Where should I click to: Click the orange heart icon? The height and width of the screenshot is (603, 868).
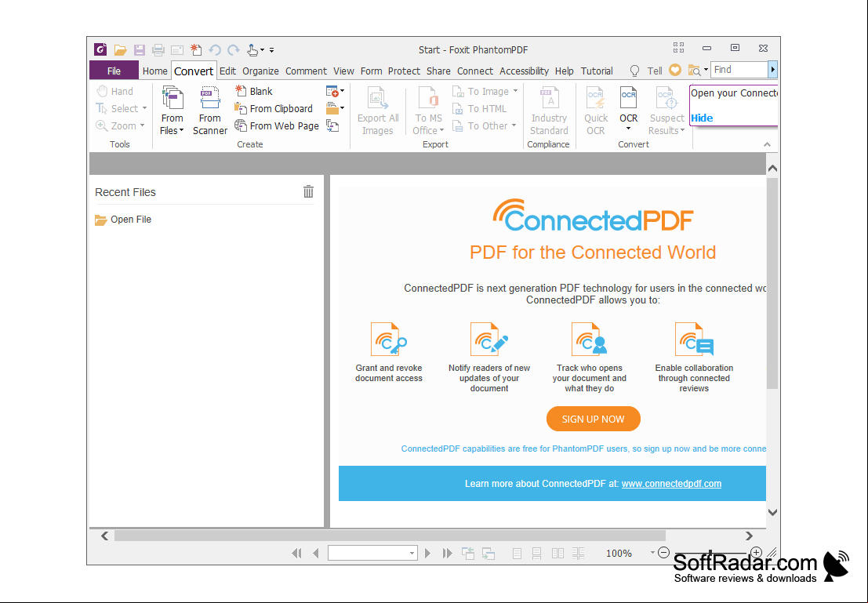point(675,70)
